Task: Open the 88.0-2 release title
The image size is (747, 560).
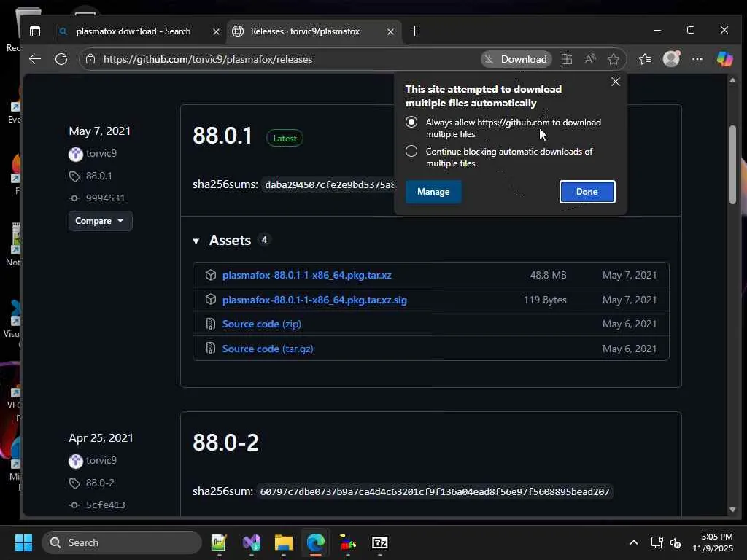Action: pyautogui.click(x=226, y=443)
